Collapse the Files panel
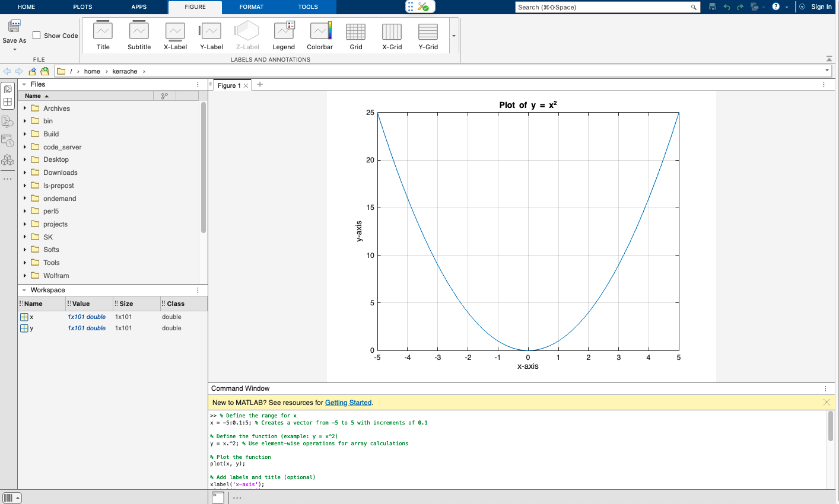The width and height of the screenshot is (839, 504). point(24,84)
